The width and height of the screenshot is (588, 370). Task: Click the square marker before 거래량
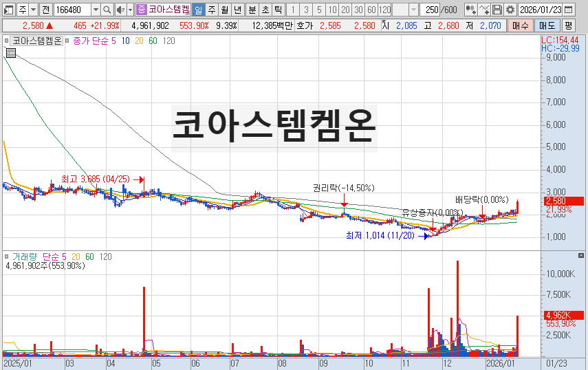6,257
